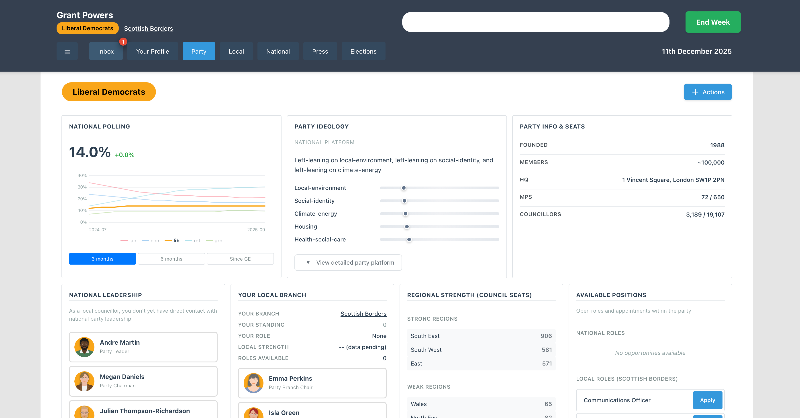Open the hamburger menu icon

click(67, 51)
